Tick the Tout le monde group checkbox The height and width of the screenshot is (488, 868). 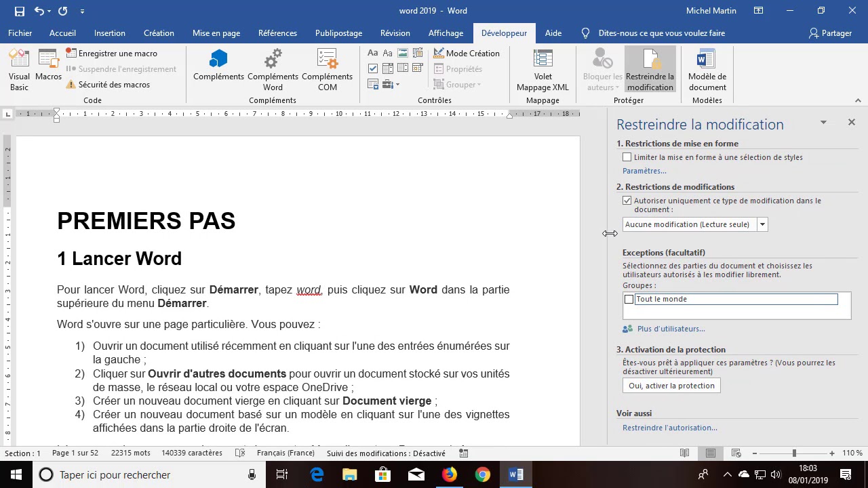click(x=629, y=300)
